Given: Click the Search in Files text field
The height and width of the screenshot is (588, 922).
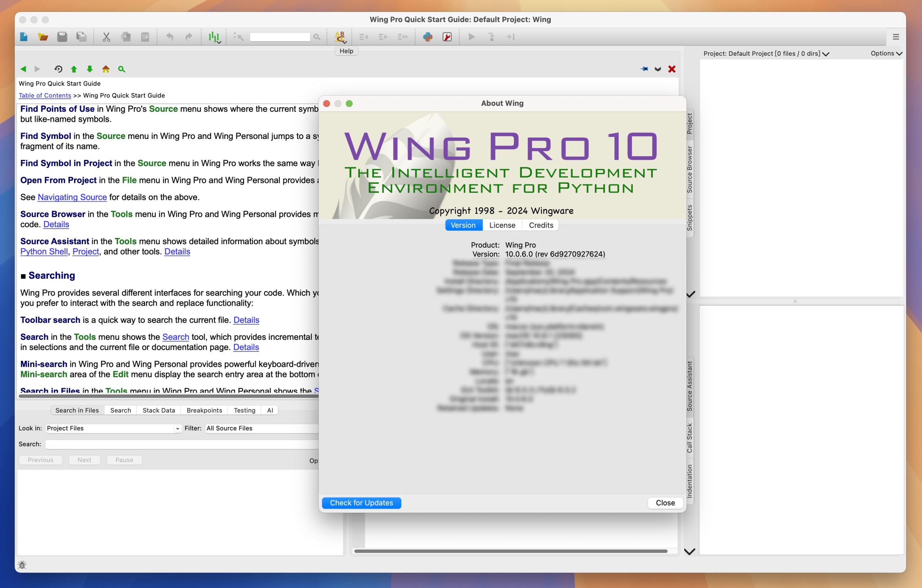Looking at the screenshot, I should coord(182,444).
